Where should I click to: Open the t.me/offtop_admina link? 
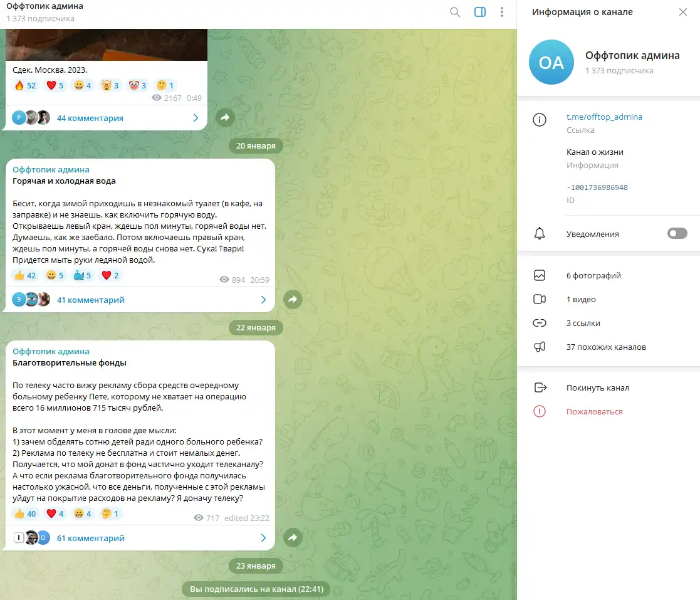[604, 117]
